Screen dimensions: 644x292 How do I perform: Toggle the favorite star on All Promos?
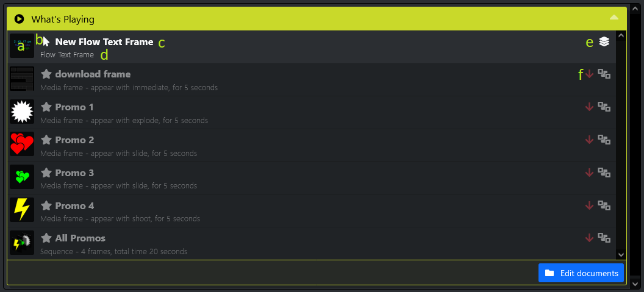[46, 238]
